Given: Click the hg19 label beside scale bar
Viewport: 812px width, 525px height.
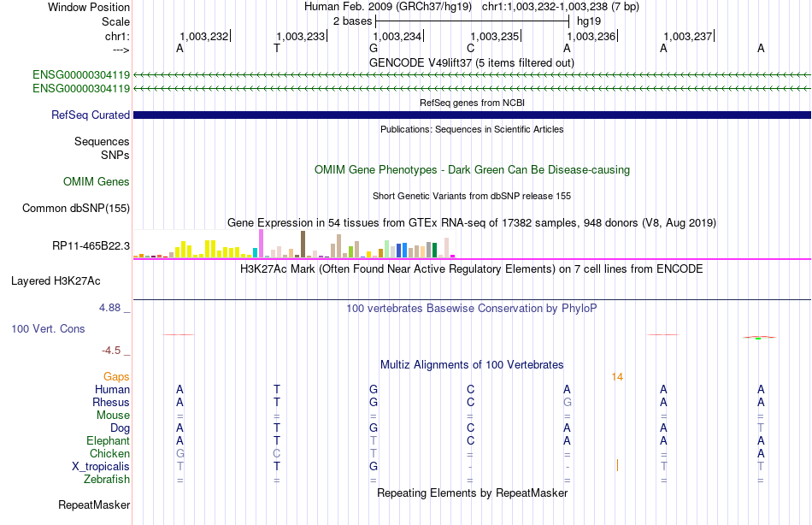Looking at the screenshot, I should pyautogui.click(x=589, y=21).
